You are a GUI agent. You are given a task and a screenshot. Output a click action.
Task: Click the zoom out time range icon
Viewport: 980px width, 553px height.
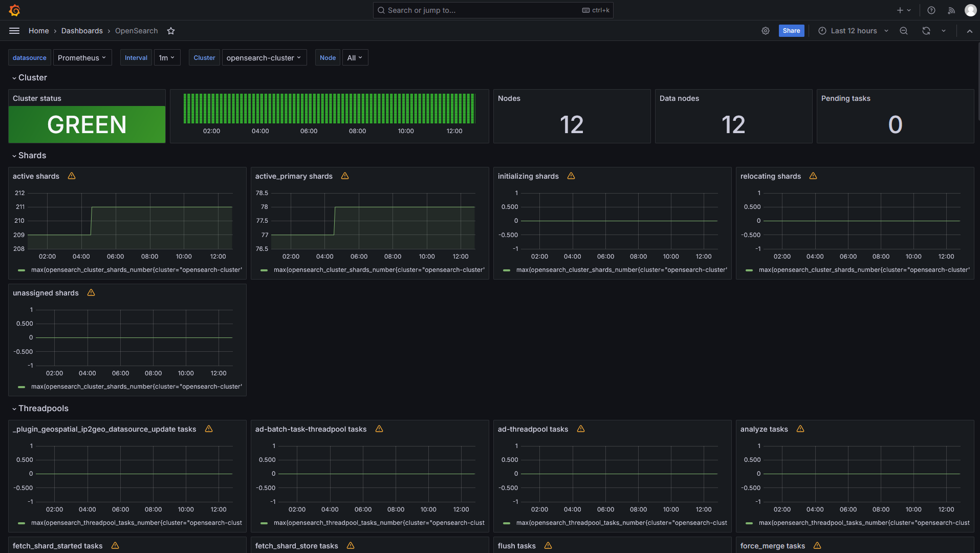pos(904,31)
